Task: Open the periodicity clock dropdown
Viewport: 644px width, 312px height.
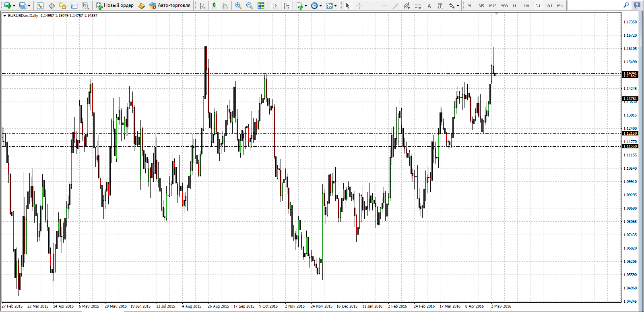Action: click(x=320, y=6)
